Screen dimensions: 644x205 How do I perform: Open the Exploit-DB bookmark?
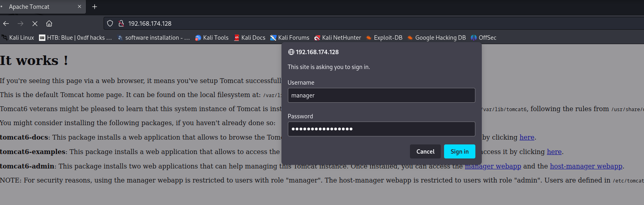[384, 38]
